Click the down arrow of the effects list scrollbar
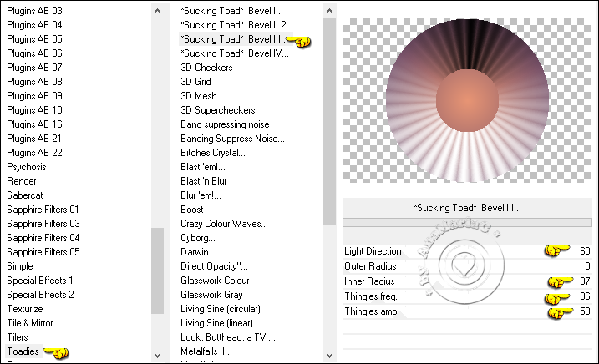 pos(329,355)
